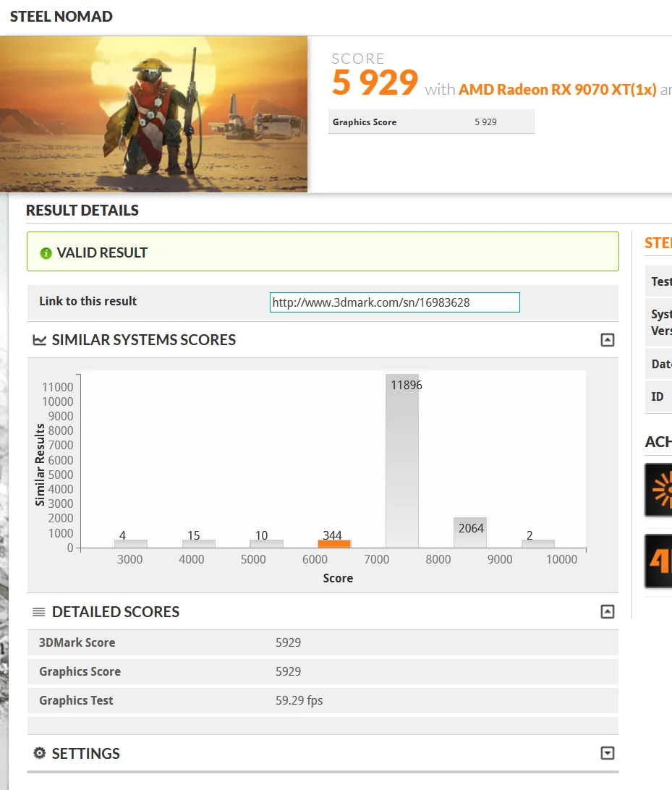
Task: Click the Detailed Scores list icon
Action: pyautogui.click(x=39, y=611)
